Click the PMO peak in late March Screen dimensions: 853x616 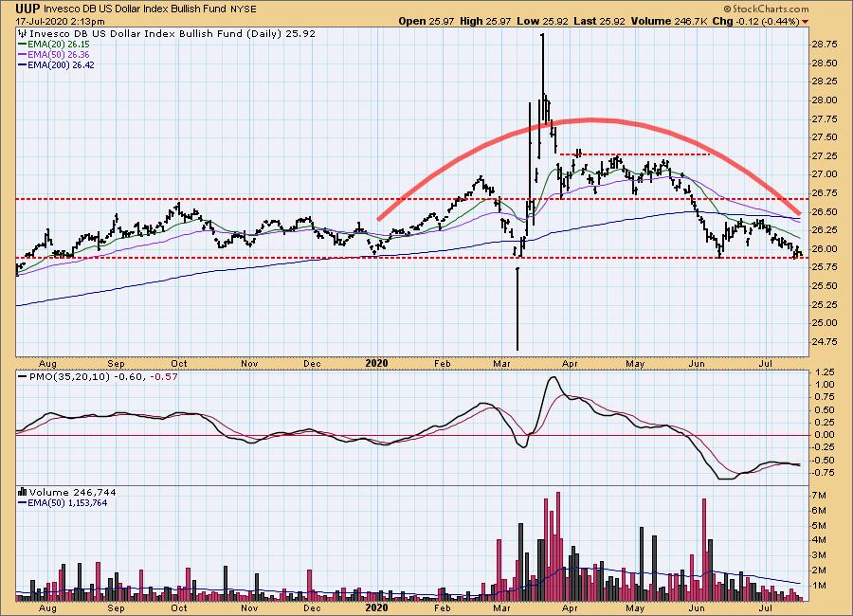pos(554,377)
